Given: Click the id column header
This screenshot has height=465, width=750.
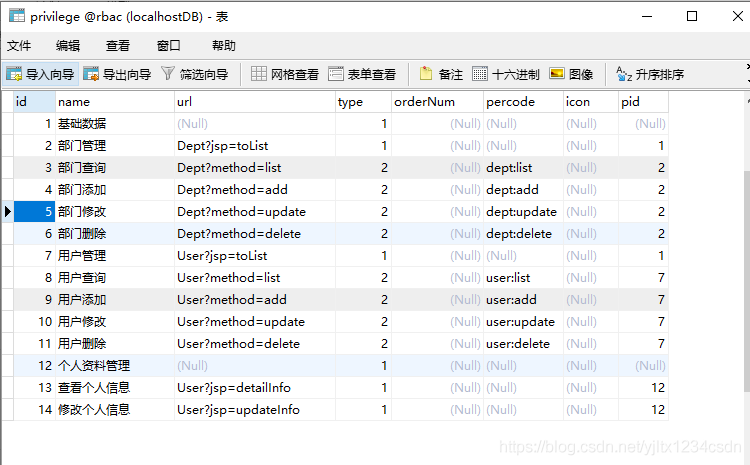Looking at the screenshot, I should [x=34, y=102].
